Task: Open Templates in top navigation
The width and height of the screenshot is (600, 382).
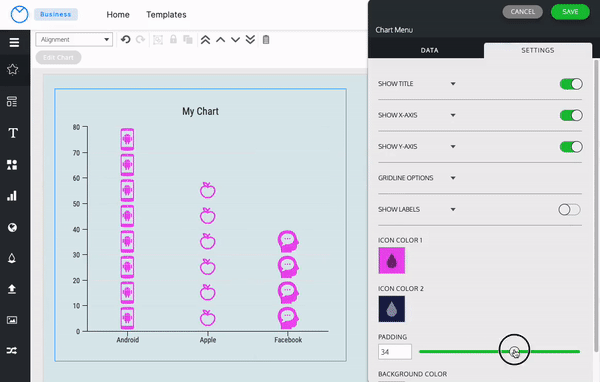Action: [x=166, y=15]
